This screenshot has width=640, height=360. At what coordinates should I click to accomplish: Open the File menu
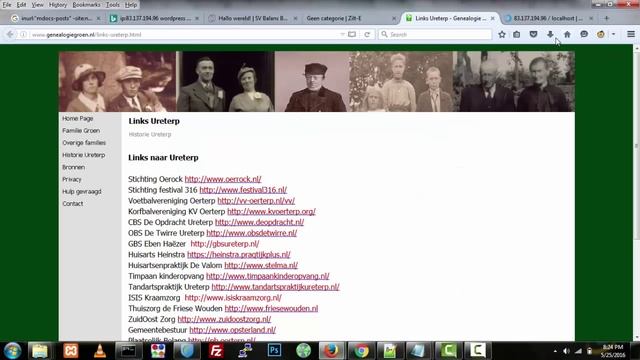click(x=7, y=5)
